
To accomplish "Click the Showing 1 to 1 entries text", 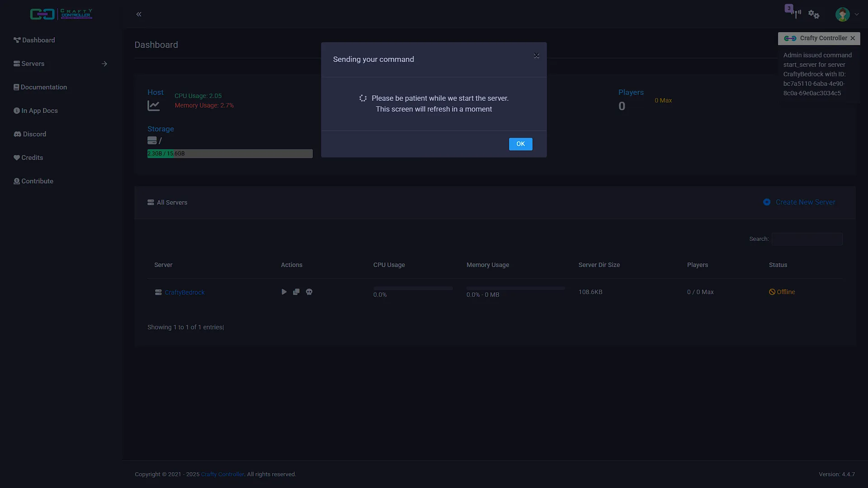I will point(185,327).
